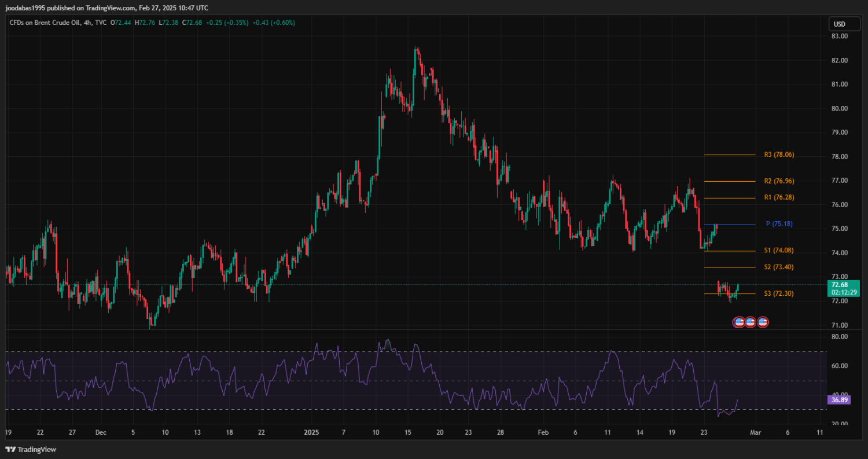This screenshot has height=459, width=868.
Task: Click the 2025 year label on time axis
Action: click(311, 432)
